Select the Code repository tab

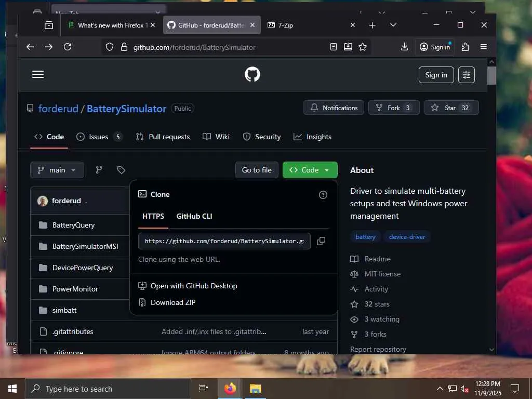point(49,137)
